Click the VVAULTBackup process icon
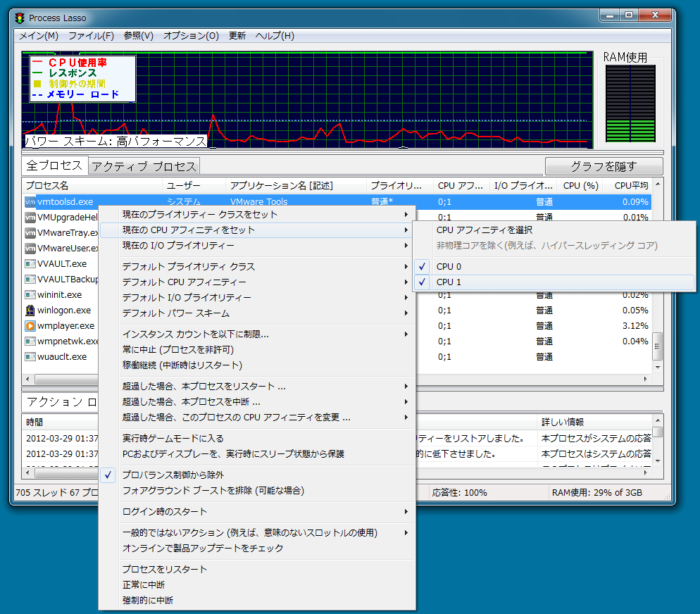Image resolution: width=700 pixels, height=614 pixels. (x=30, y=279)
